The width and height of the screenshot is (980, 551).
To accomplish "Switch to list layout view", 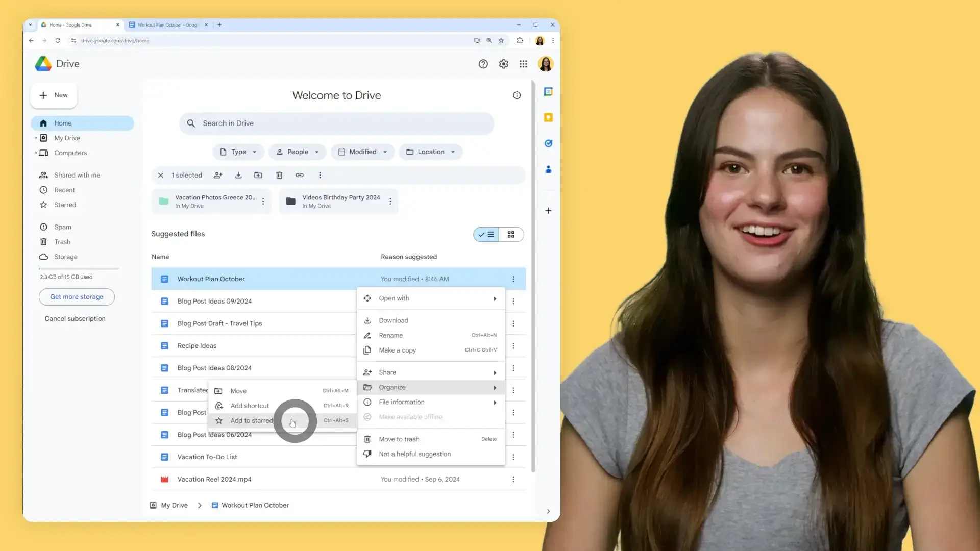I will coord(486,234).
